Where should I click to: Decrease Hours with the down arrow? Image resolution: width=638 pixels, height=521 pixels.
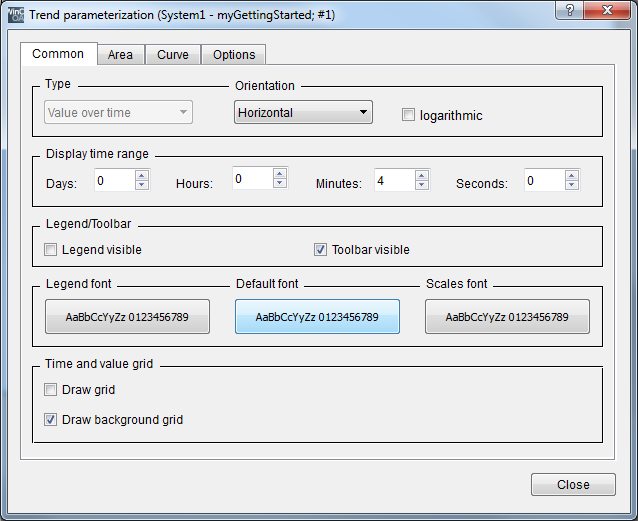click(280, 183)
